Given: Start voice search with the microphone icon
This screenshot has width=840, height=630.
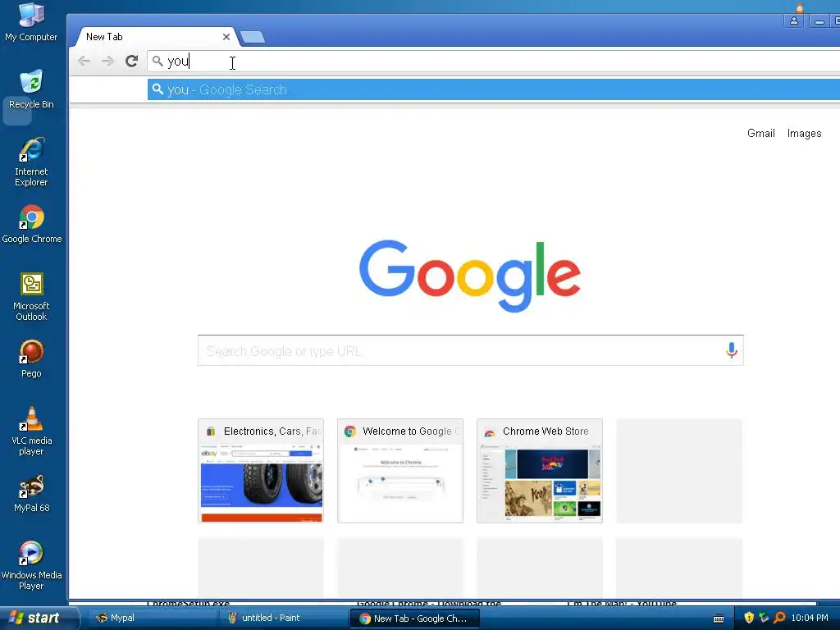Looking at the screenshot, I should [731, 350].
